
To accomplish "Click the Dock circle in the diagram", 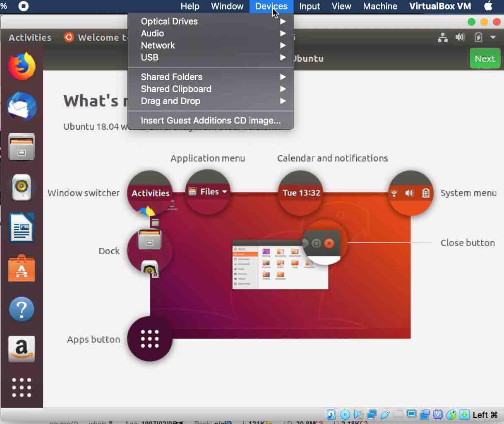I will click(x=149, y=251).
